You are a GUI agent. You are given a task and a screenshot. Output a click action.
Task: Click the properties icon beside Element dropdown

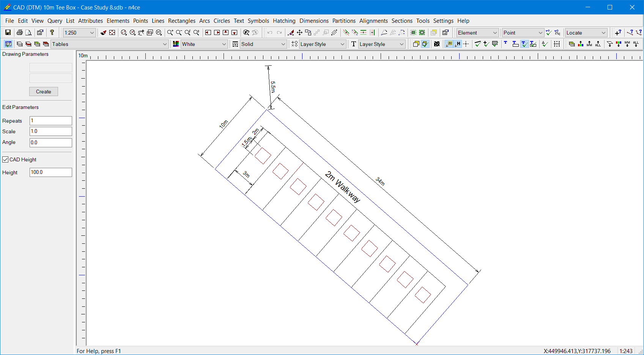point(446,33)
